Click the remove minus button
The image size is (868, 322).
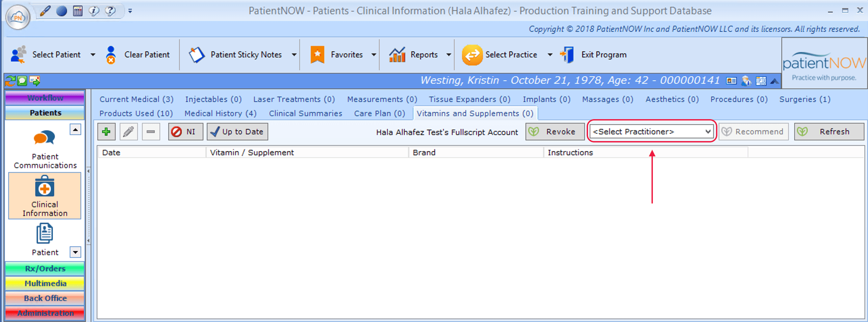pyautogui.click(x=151, y=132)
